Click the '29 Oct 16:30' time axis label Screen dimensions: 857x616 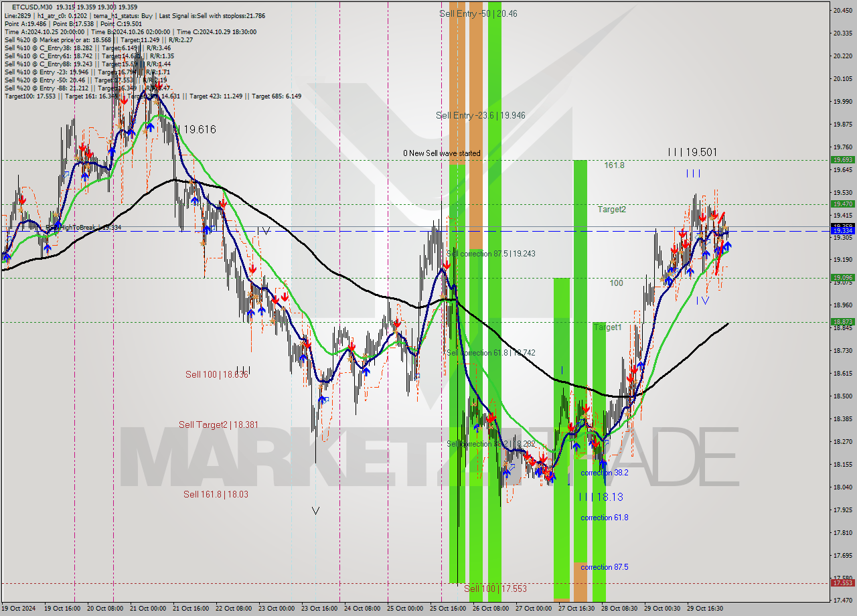[x=704, y=609]
